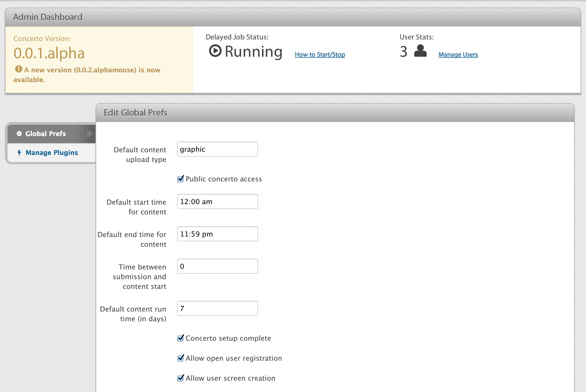Screen dimensions: 586x392
Task: Click the Allow user screen creation label
Action: click(231, 378)
